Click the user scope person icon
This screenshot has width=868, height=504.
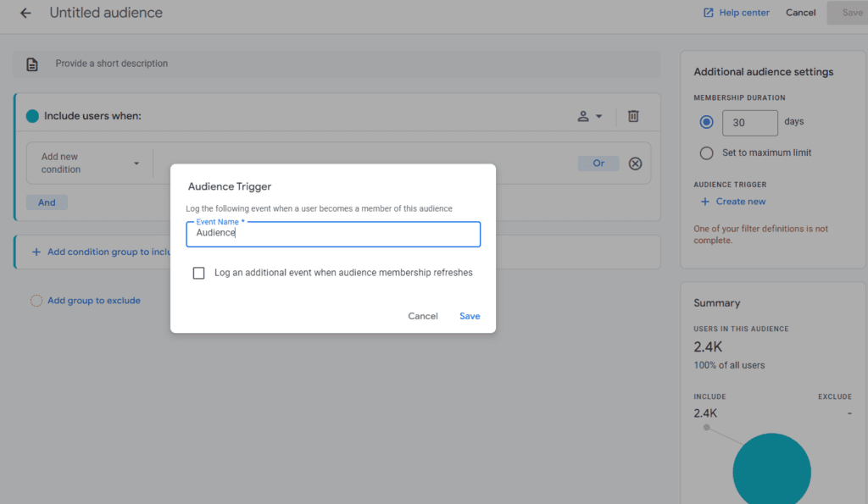click(583, 116)
